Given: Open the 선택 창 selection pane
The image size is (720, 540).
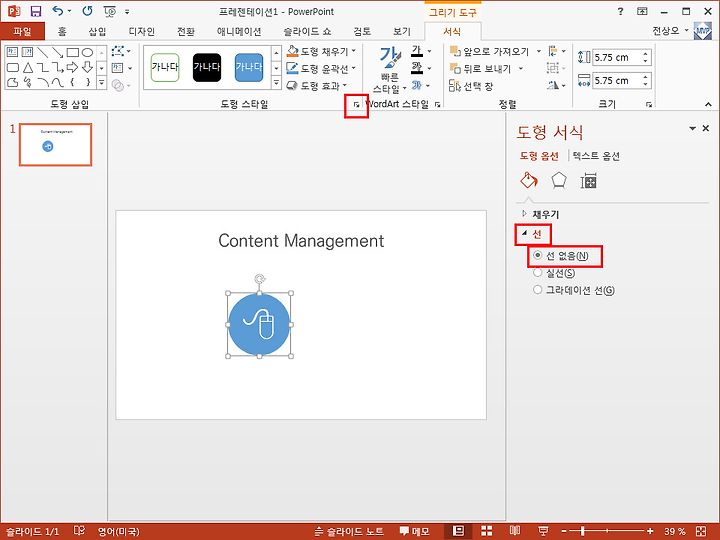Looking at the screenshot, I should click(471, 85).
